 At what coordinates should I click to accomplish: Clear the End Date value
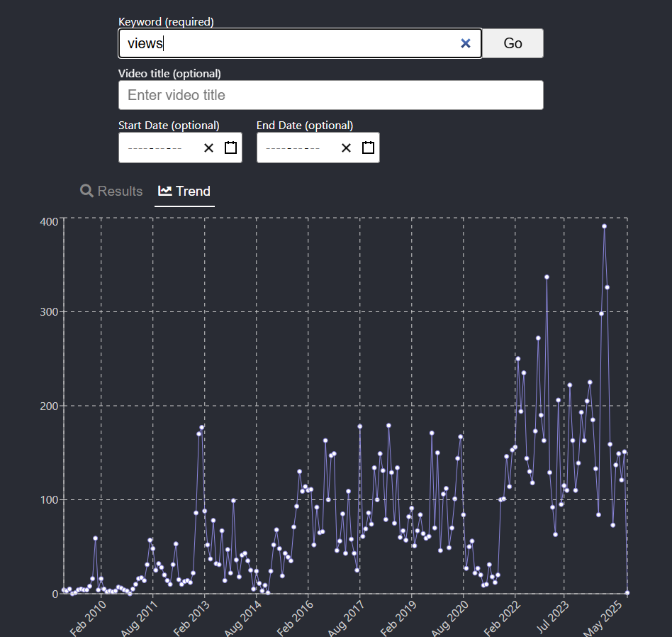pos(347,148)
